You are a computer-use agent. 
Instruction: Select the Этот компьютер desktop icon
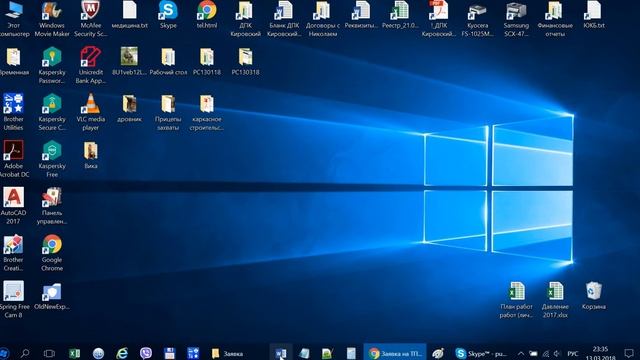tap(14, 20)
